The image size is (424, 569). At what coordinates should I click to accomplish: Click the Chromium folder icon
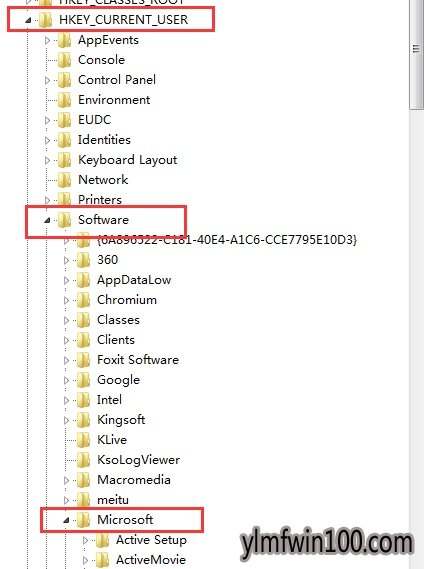coord(83,300)
